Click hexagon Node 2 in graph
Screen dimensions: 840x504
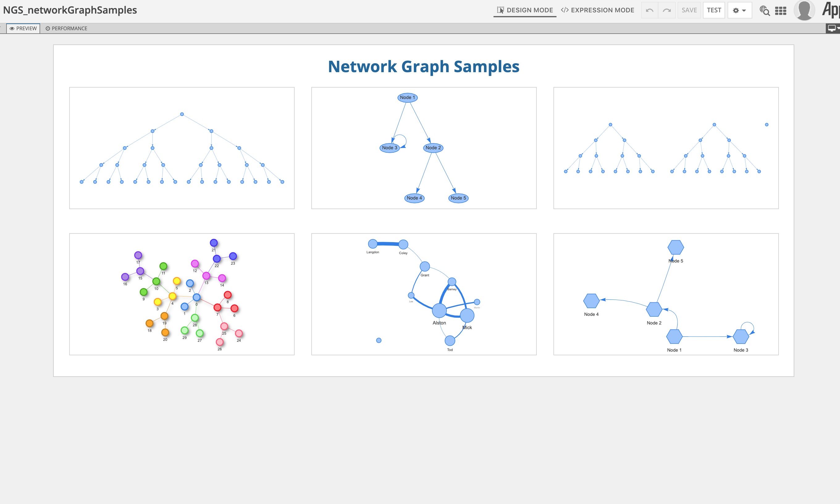(654, 309)
